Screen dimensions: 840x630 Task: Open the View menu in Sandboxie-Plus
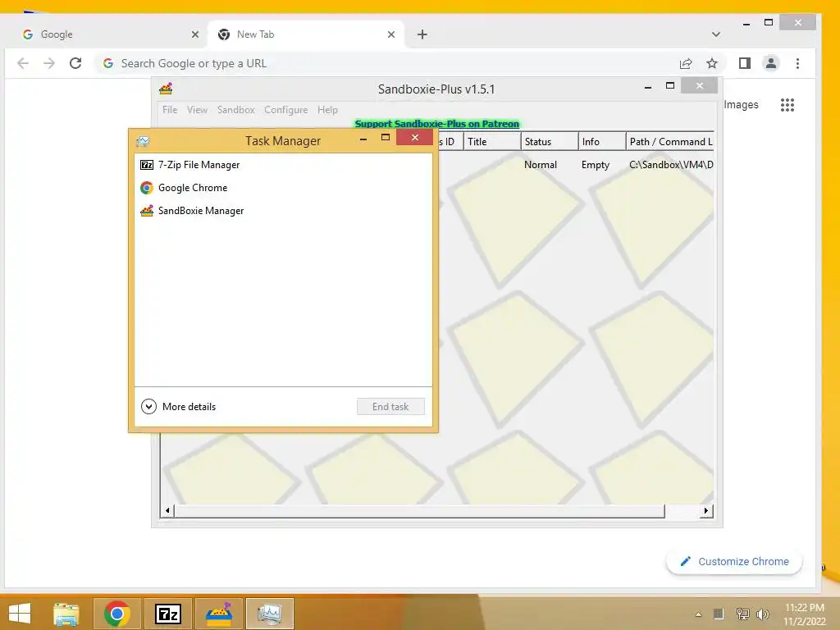pyautogui.click(x=197, y=110)
